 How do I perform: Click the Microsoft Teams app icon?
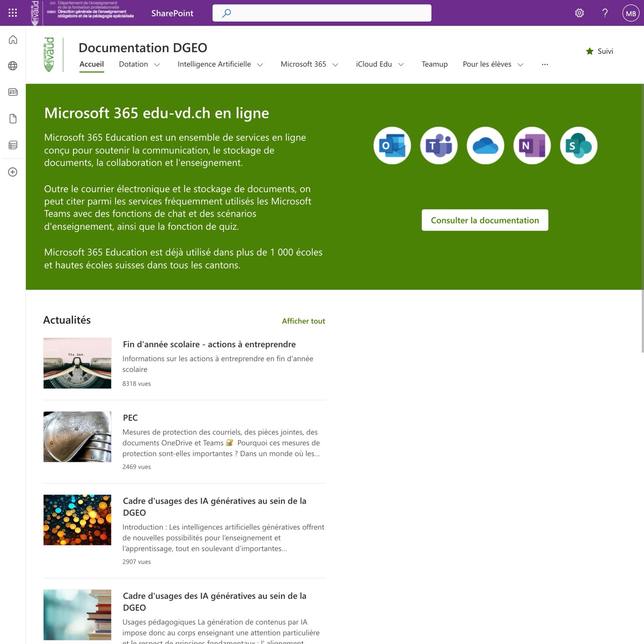pyautogui.click(x=439, y=145)
